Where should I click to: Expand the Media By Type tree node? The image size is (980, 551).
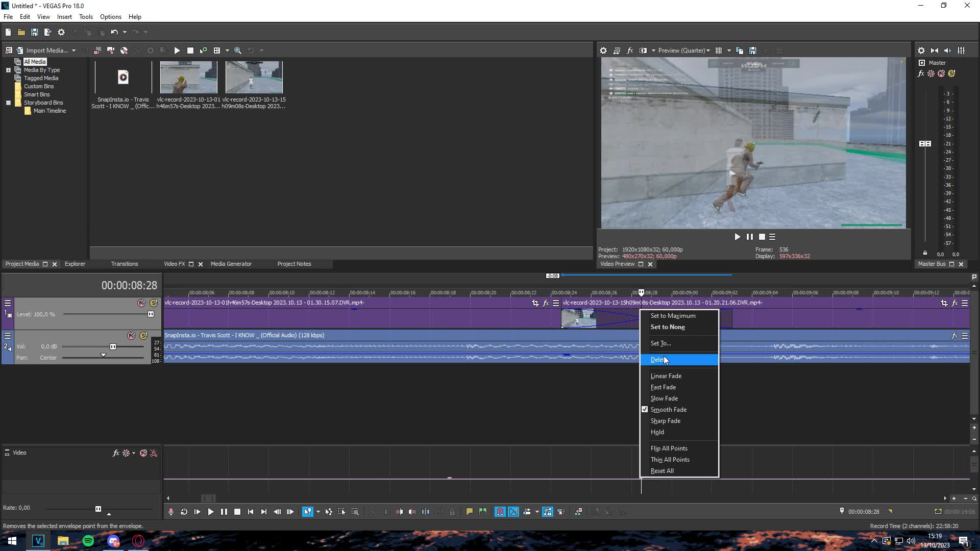click(8, 70)
